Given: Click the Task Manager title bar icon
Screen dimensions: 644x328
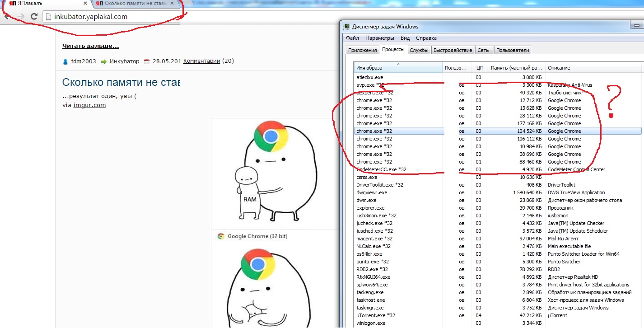Looking at the screenshot, I should (346, 27).
